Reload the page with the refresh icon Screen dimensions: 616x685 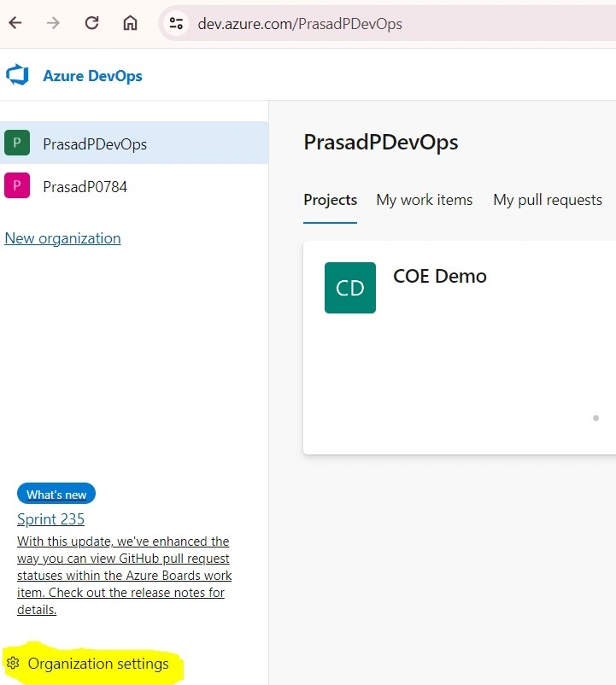[x=91, y=23]
